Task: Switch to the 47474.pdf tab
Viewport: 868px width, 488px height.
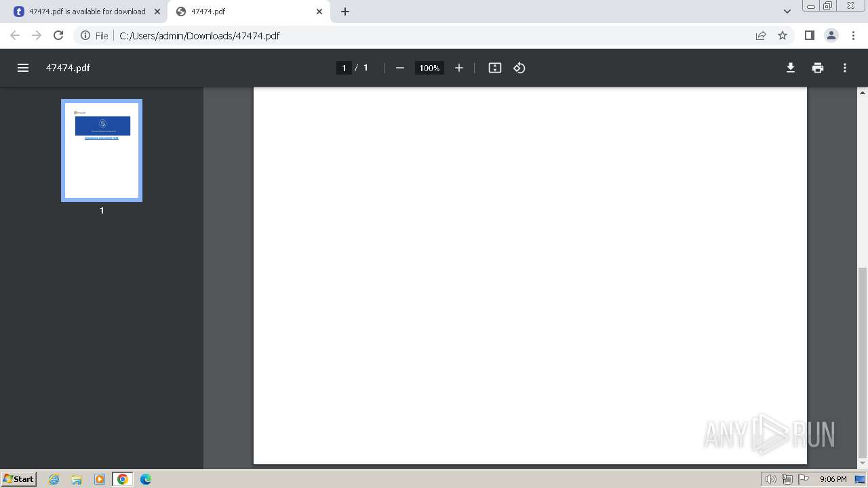Action: point(249,12)
